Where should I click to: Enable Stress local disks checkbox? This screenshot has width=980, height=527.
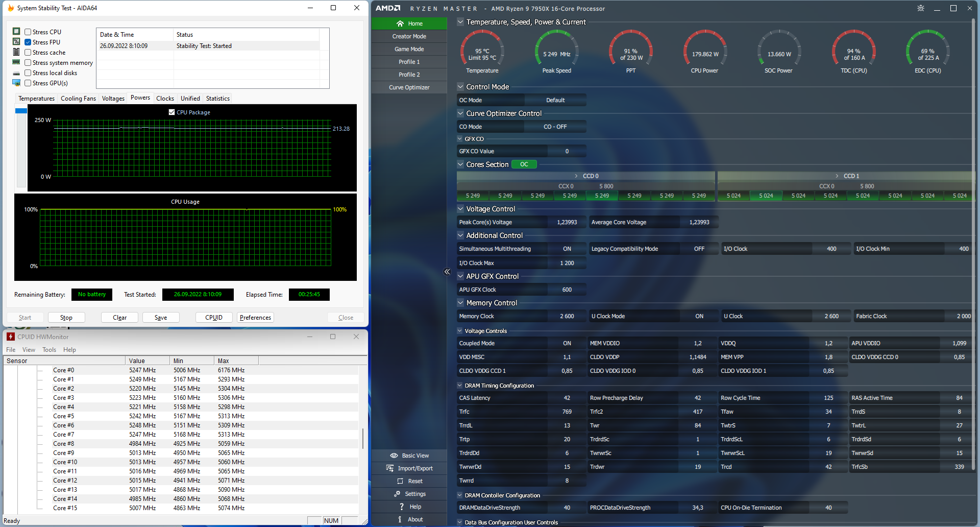(28, 73)
